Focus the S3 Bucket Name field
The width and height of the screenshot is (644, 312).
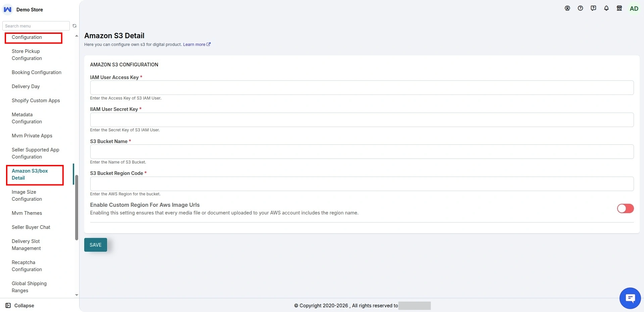(x=362, y=151)
